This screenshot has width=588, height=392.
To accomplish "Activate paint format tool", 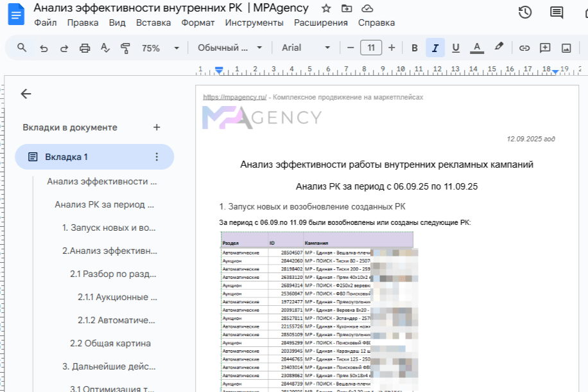I will 125,48.
